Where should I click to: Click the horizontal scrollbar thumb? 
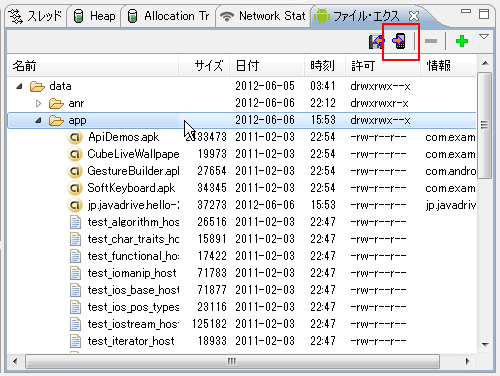point(232,362)
